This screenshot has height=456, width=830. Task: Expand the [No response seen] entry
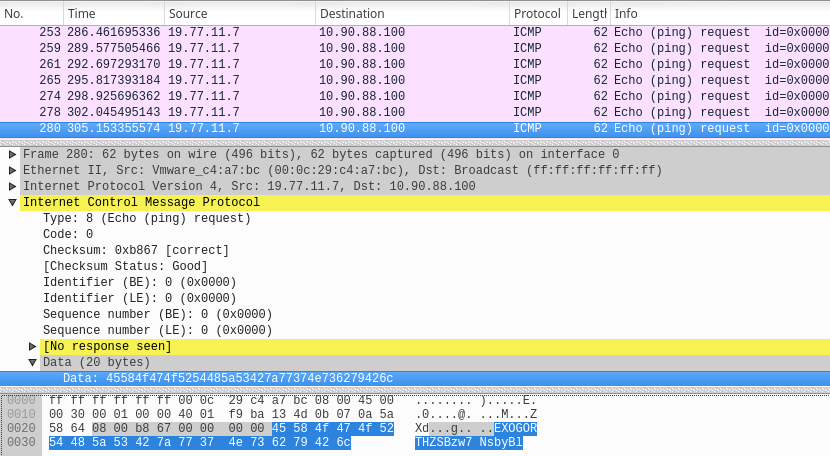click(33, 347)
